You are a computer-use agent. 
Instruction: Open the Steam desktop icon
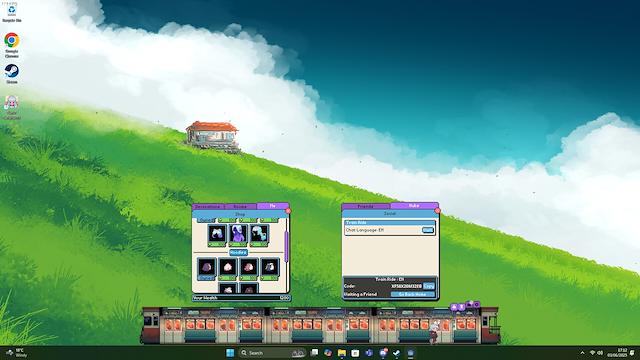(x=12, y=74)
